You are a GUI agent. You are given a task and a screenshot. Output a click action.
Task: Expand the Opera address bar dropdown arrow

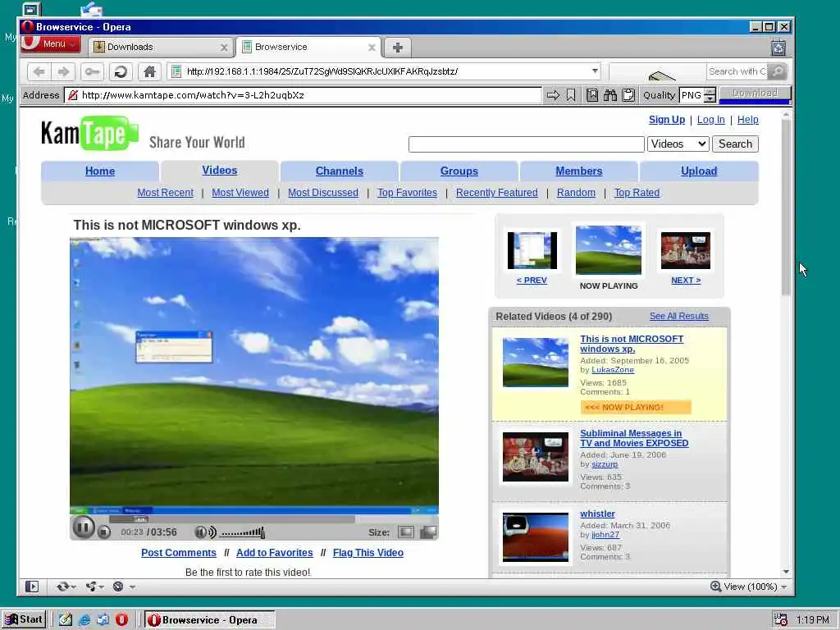[595, 71]
